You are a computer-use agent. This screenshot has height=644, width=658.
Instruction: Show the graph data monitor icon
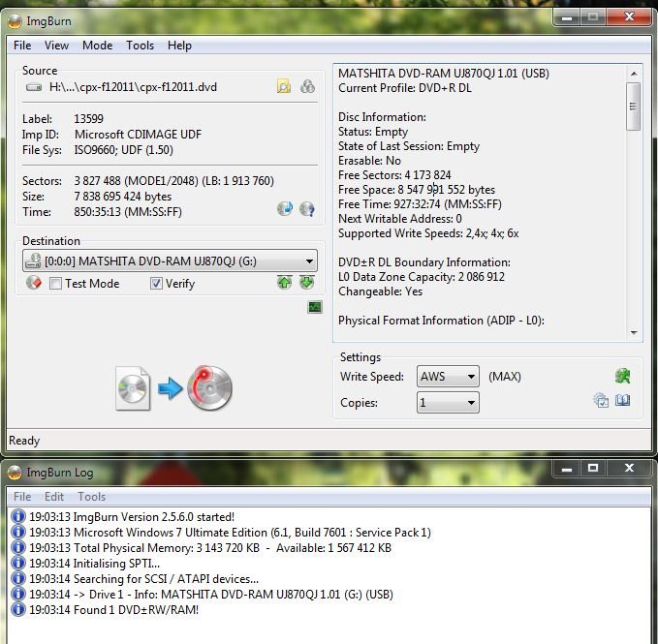(x=315, y=307)
